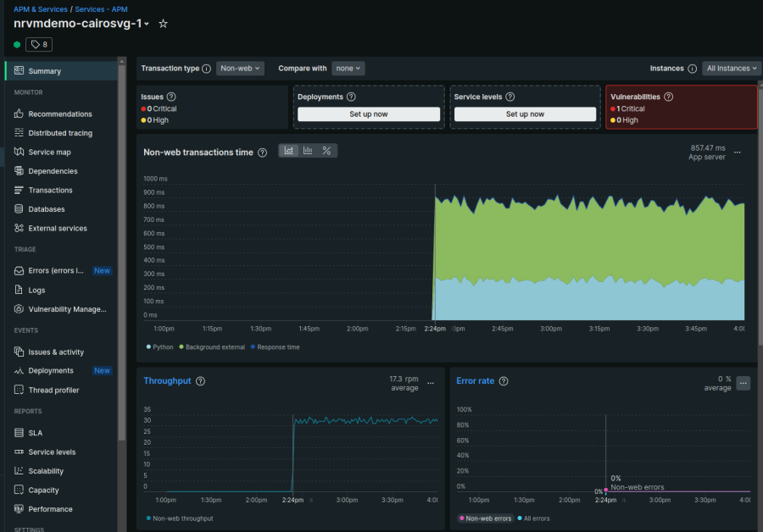The height and width of the screenshot is (532, 763).
Task: Click sidebar vertical scrollbar
Action: (121, 253)
